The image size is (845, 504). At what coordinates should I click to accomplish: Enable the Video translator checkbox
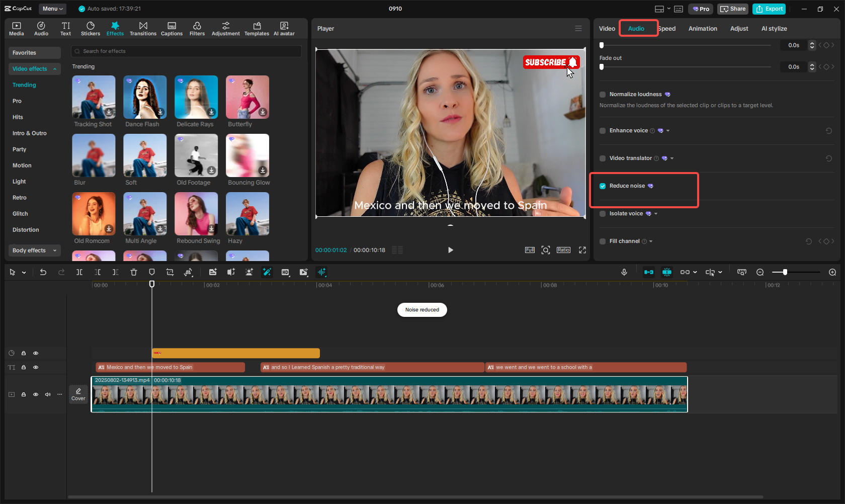[x=603, y=158]
